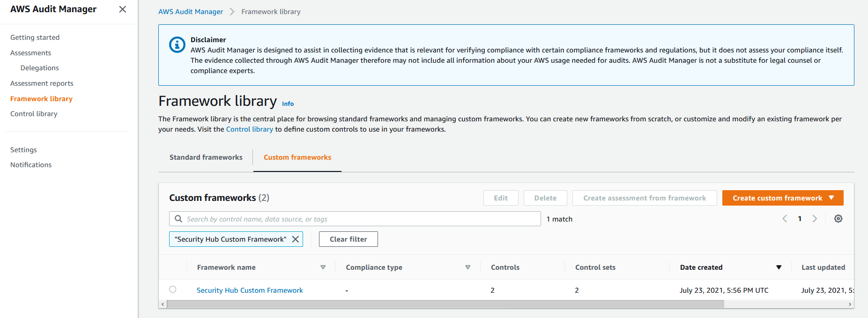Viewport: 868px width, 318px height.
Task: Click the 'AWS Audit Manager' sidebar title
Action: tap(53, 9)
